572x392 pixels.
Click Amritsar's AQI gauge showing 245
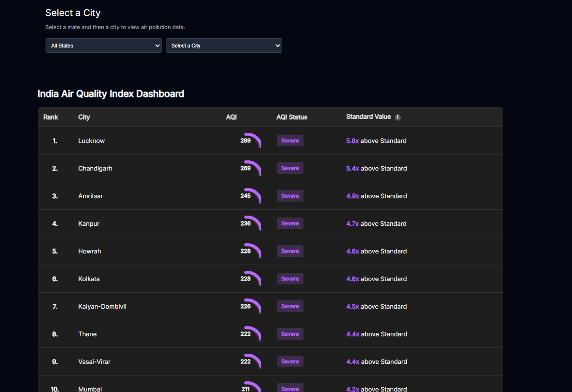251,196
